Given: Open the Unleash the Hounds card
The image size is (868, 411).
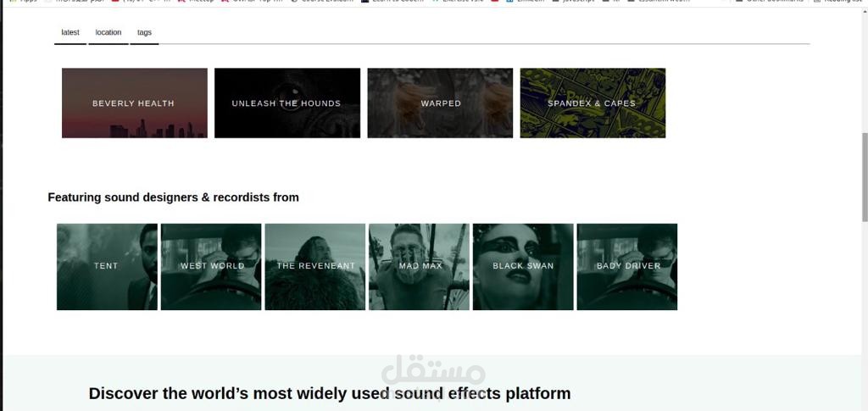Looking at the screenshot, I should click(x=287, y=103).
